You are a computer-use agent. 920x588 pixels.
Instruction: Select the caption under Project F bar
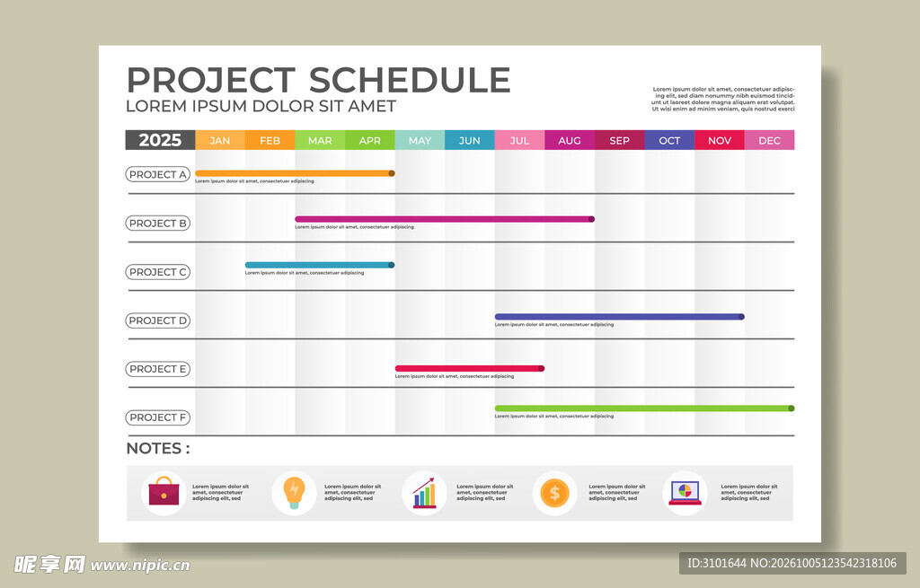[553, 417]
